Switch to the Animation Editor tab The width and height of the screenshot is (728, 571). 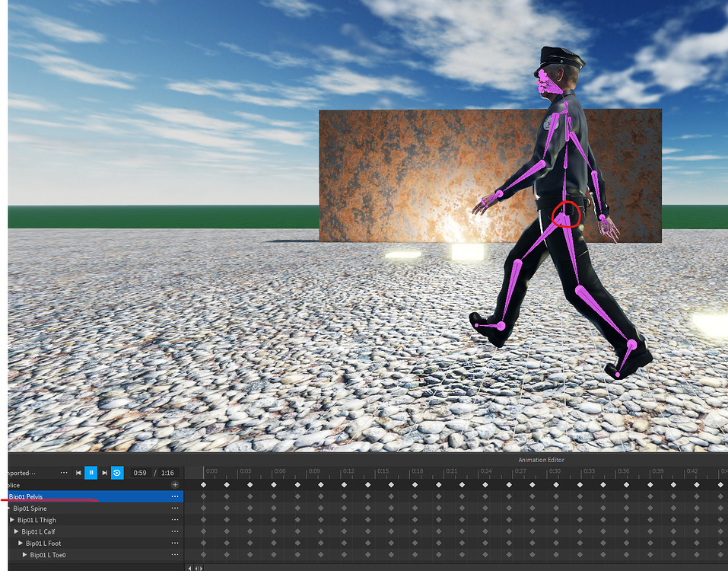click(541, 460)
